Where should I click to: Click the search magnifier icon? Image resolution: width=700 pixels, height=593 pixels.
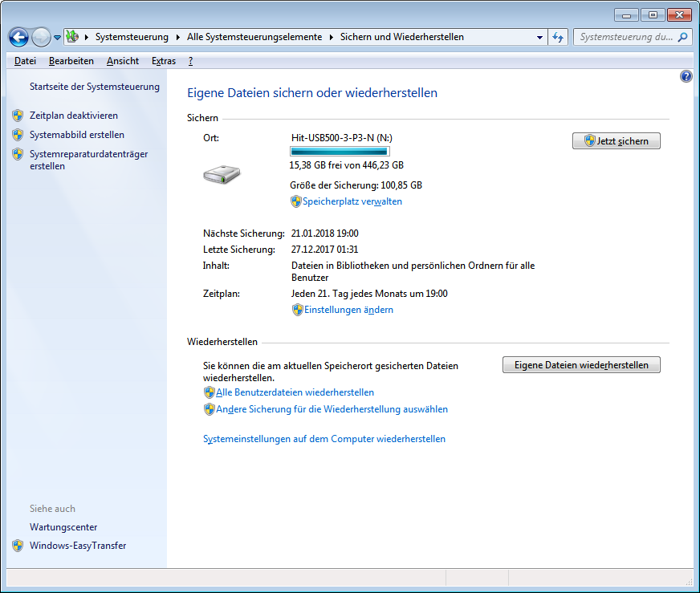(682, 37)
